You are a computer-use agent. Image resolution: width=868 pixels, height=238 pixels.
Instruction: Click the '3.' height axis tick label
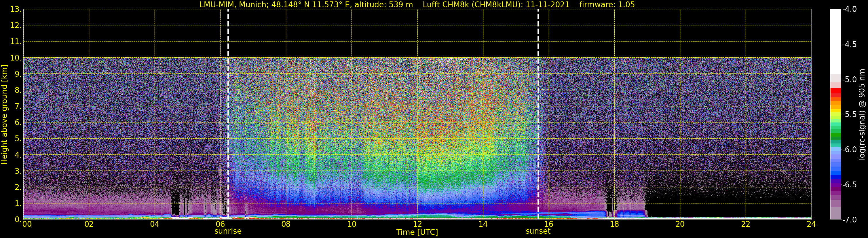pyautogui.click(x=18, y=171)
